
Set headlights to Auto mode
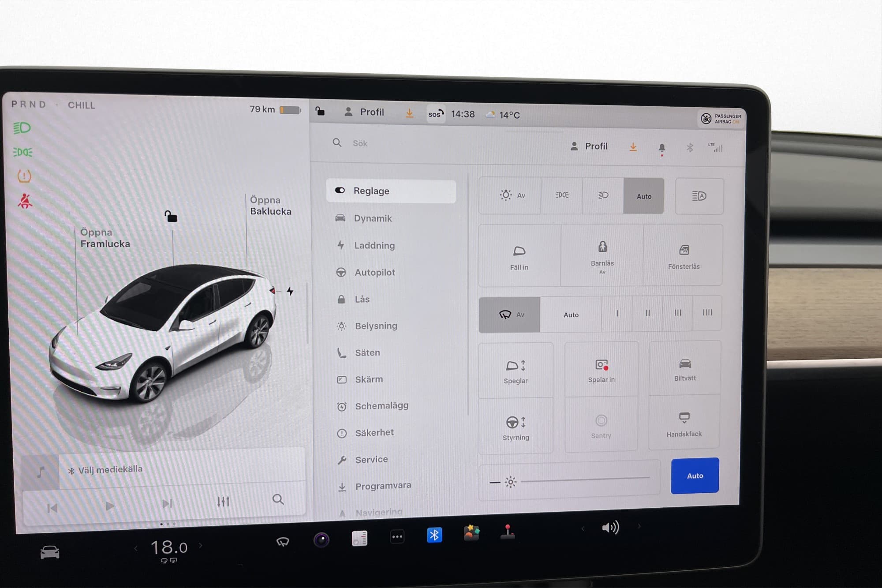point(643,196)
